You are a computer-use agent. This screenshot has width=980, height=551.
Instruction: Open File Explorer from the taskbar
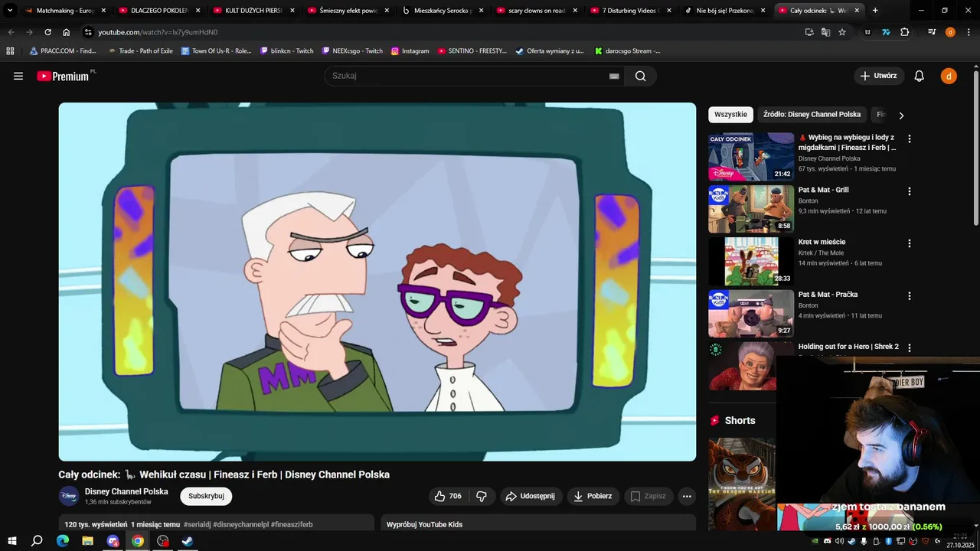tap(87, 541)
